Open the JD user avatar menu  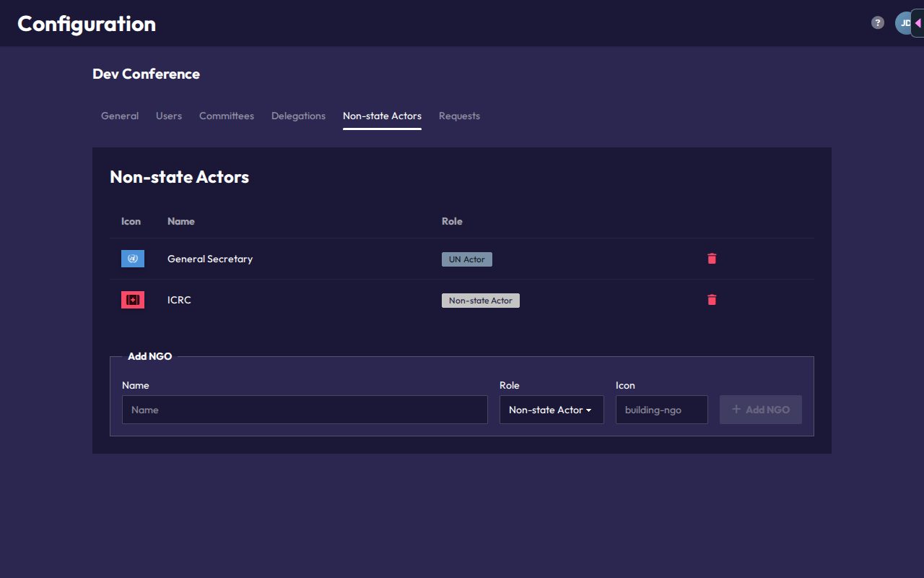(x=903, y=23)
